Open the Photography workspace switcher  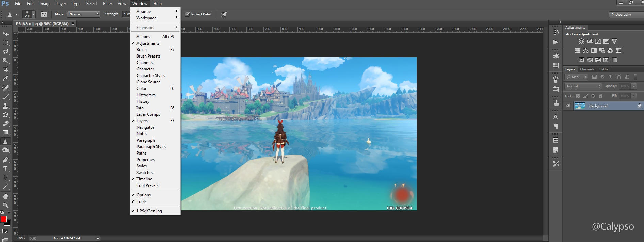pos(626,14)
